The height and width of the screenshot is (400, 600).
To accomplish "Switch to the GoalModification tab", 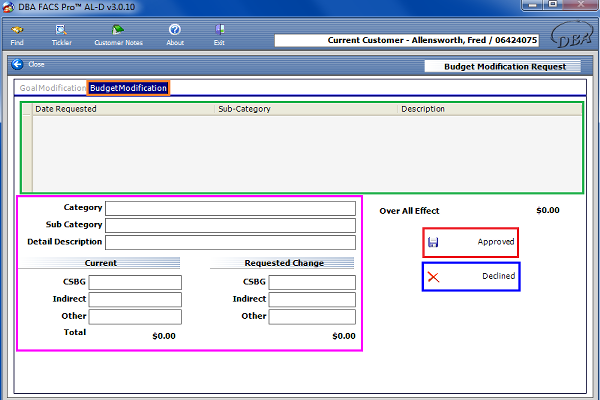I will 52,88.
